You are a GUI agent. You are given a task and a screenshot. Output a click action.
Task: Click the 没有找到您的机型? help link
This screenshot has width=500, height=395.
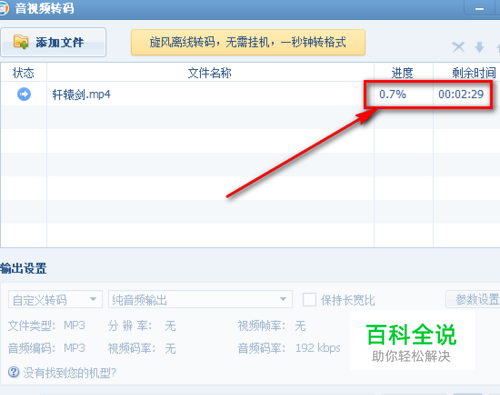(70, 373)
